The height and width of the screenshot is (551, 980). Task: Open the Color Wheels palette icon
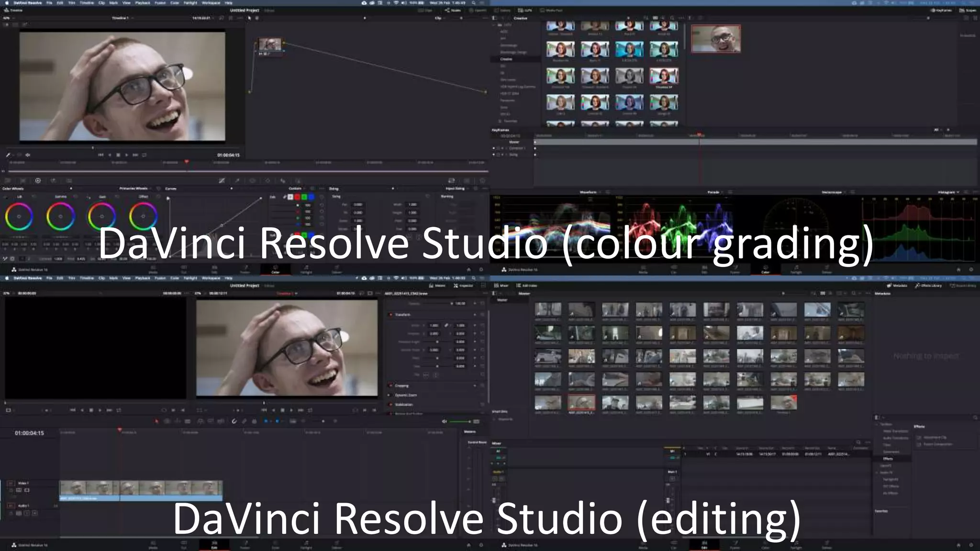pos(38,181)
